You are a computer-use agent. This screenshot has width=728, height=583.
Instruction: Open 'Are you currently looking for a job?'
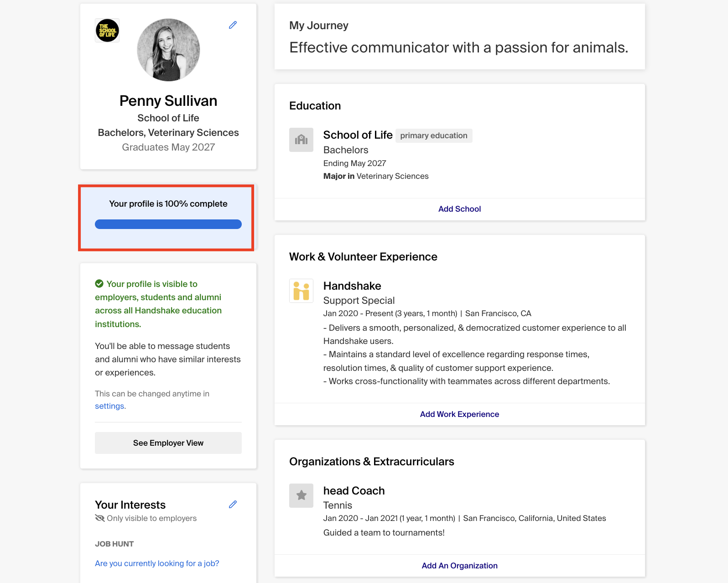pos(157,563)
